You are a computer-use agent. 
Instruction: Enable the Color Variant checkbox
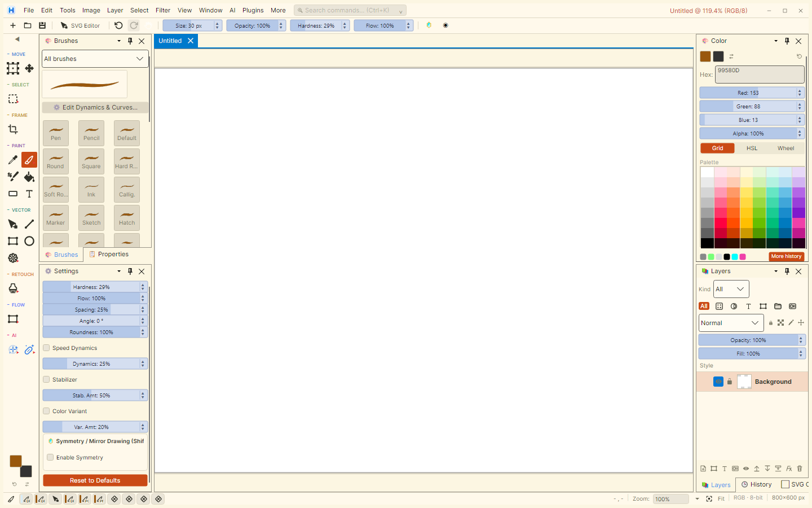click(47, 411)
